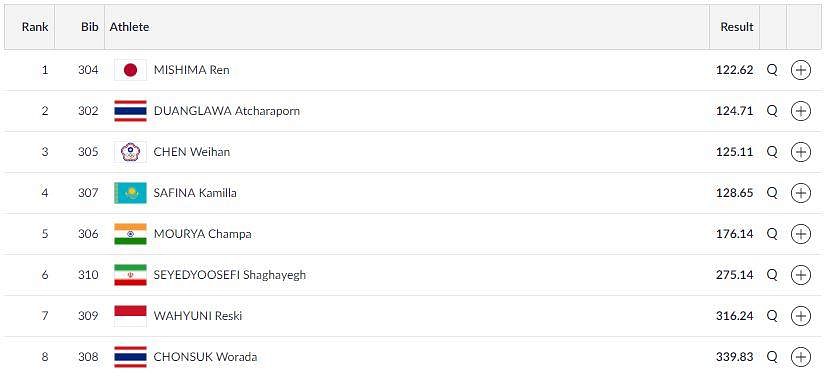Click the result 339.83 of CHONSUK Worada
The height and width of the screenshot is (380, 827).
click(734, 357)
